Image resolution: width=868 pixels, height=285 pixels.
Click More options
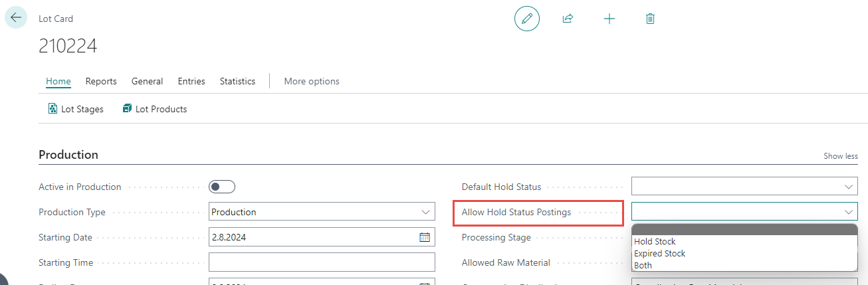[312, 81]
